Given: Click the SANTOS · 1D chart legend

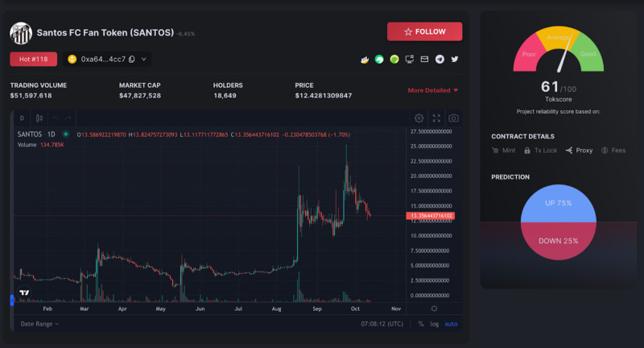Looking at the screenshot, I should pyautogui.click(x=36, y=135).
